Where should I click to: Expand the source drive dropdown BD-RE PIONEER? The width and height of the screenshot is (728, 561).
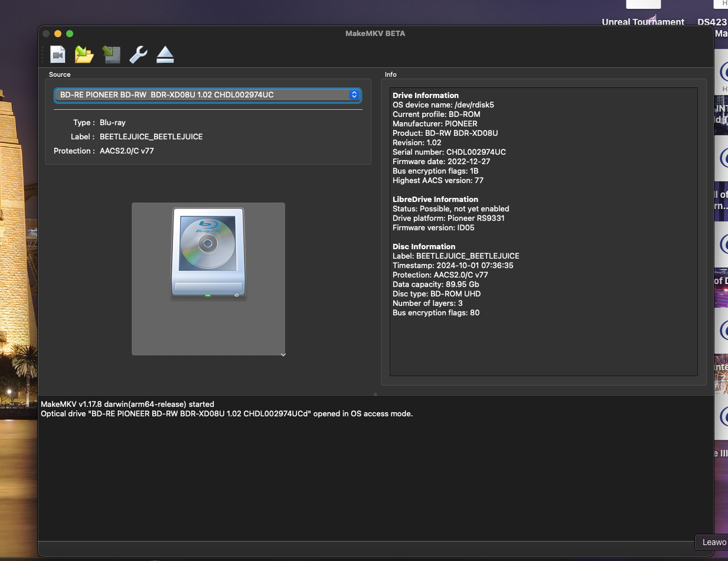point(208,94)
